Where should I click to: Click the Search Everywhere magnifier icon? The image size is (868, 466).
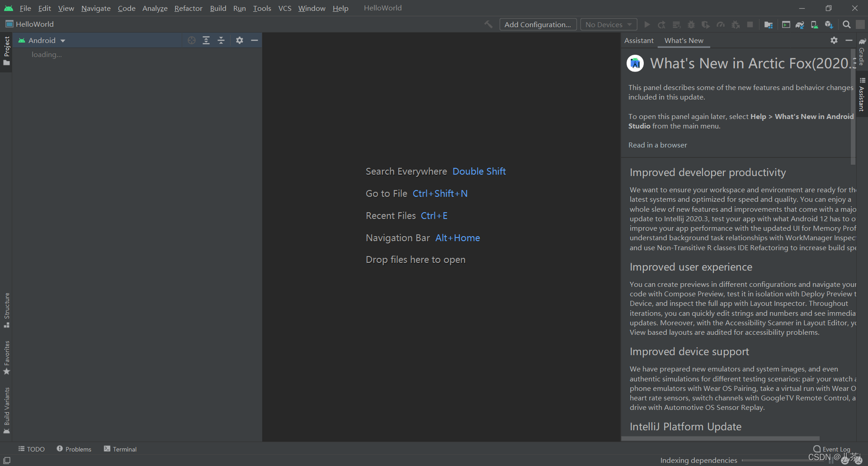point(847,24)
